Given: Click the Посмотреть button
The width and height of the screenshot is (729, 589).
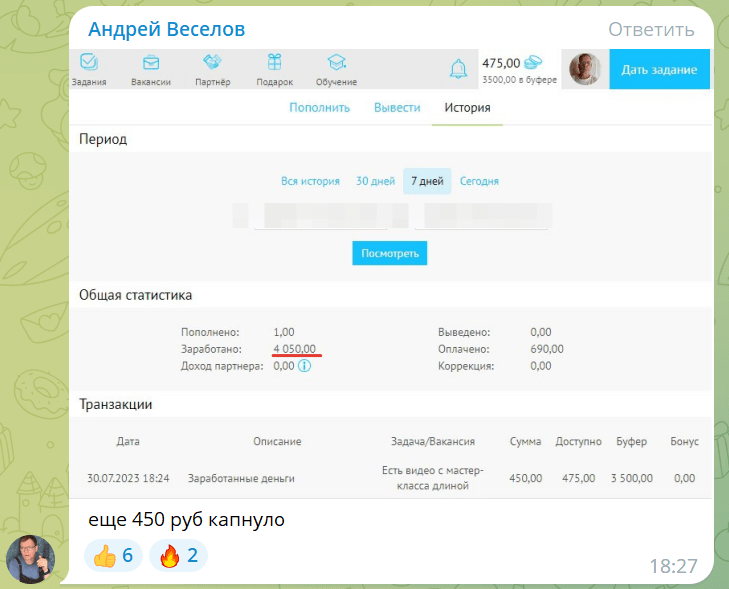Looking at the screenshot, I should [x=390, y=253].
